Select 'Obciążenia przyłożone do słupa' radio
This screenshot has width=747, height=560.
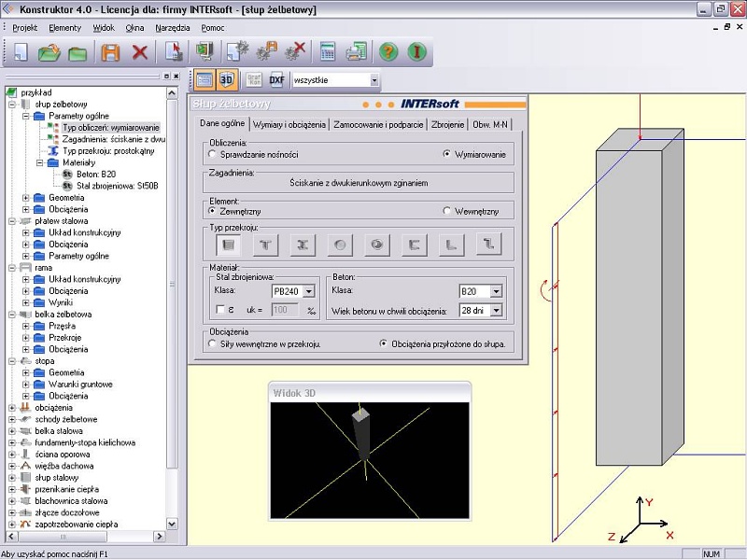click(383, 343)
